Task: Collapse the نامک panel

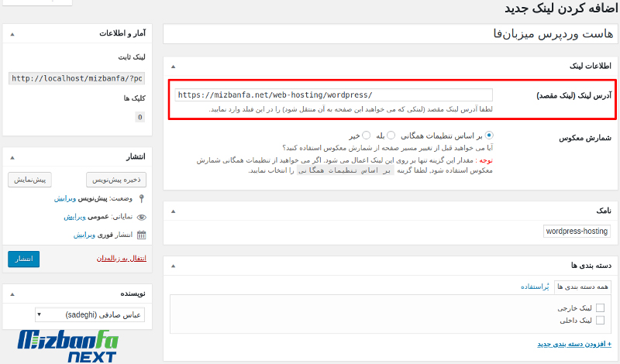Action: 173,211
